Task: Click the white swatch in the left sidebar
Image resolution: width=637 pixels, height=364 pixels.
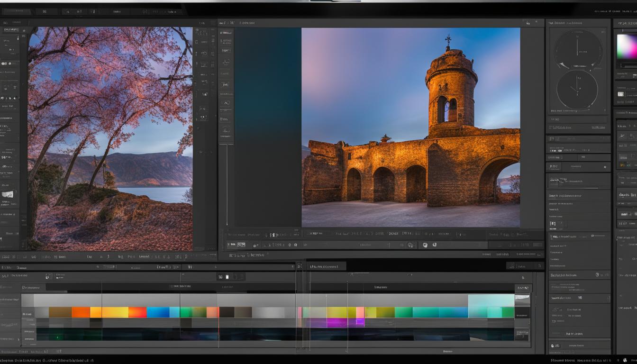Action: click(x=8, y=194)
